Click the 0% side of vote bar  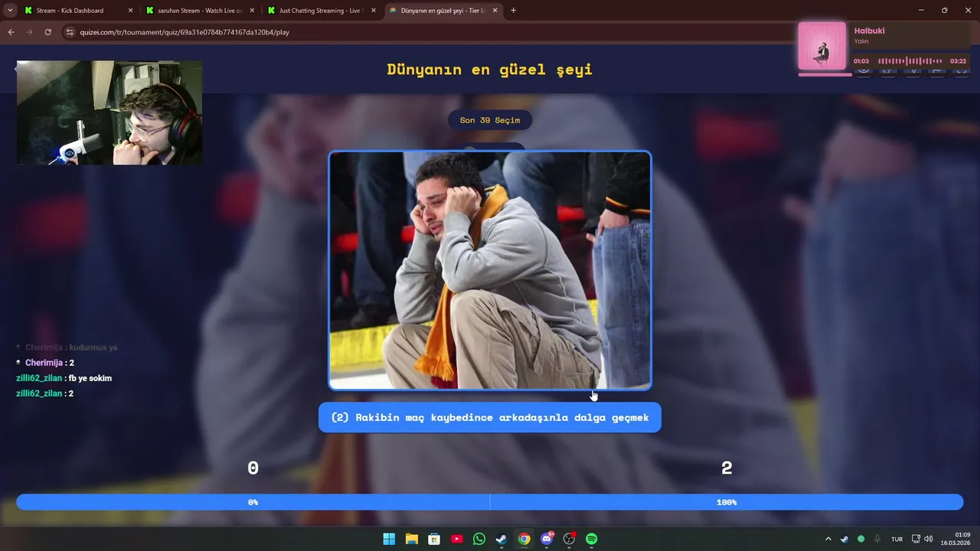coord(253,502)
